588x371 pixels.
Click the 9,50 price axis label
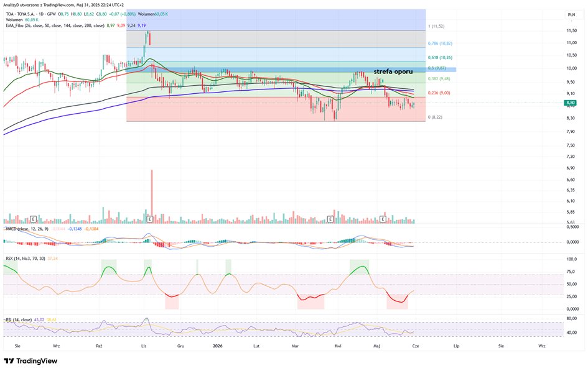pos(571,82)
